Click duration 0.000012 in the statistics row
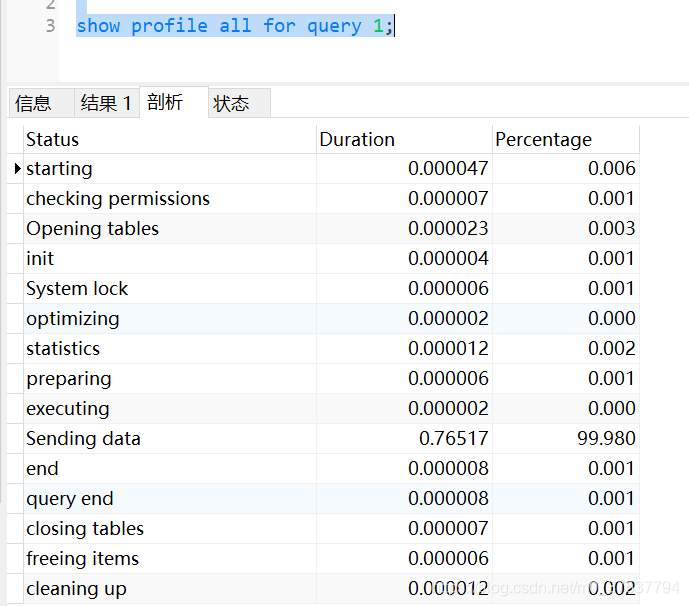Screen dimensions: 689x606 (x=448, y=348)
